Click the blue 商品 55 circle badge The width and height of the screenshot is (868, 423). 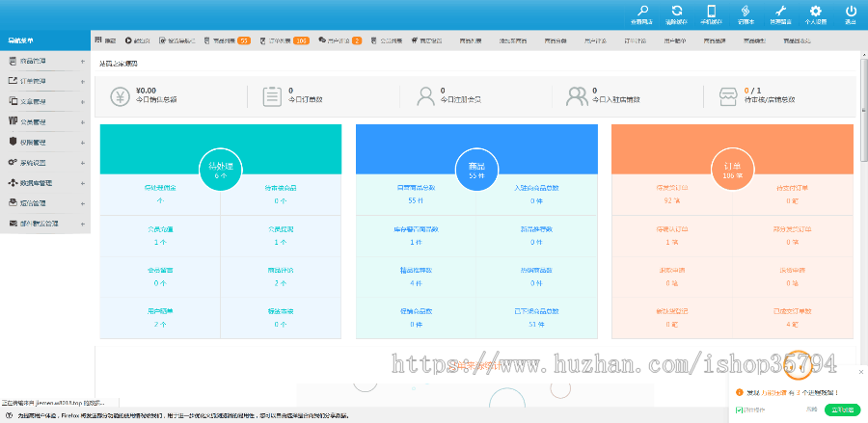coord(476,170)
